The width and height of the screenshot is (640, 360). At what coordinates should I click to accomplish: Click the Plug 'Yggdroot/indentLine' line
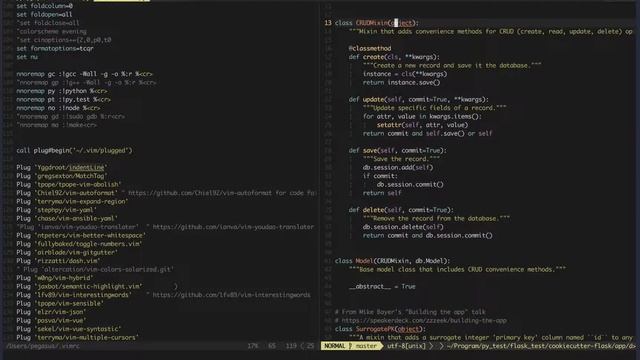(x=62, y=167)
